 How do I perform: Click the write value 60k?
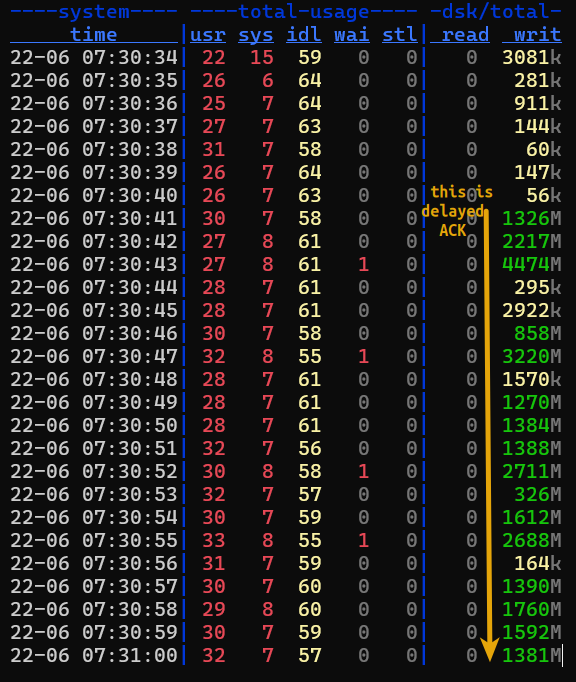click(x=544, y=150)
